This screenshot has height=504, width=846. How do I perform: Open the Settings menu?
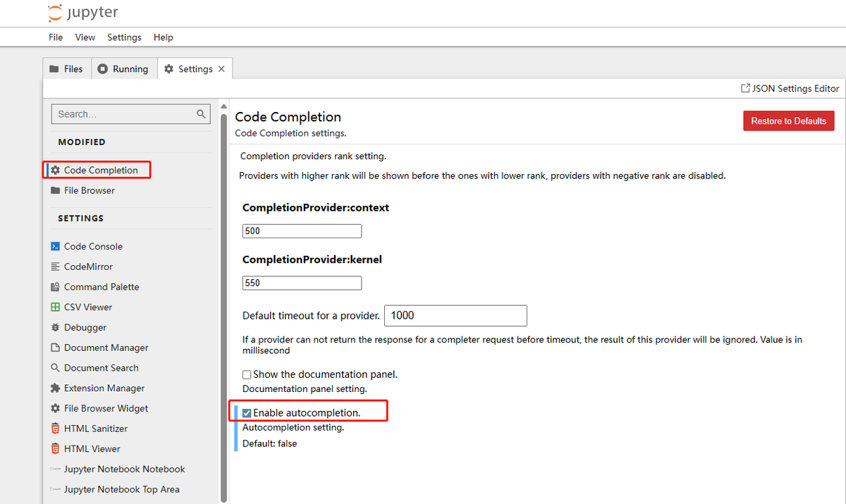pyautogui.click(x=124, y=37)
